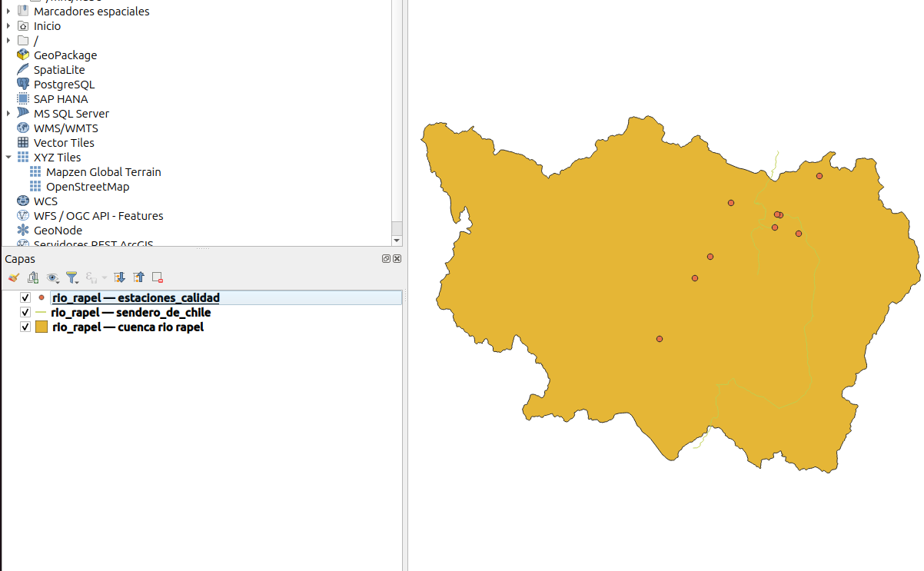The height and width of the screenshot is (571, 924).
Task: Select Mapzen Global Terrain tile entry
Action: click(103, 172)
